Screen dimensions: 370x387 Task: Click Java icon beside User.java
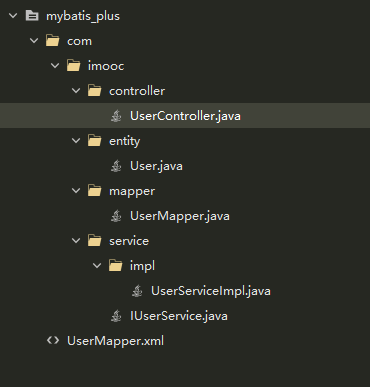[x=116, y=166]
